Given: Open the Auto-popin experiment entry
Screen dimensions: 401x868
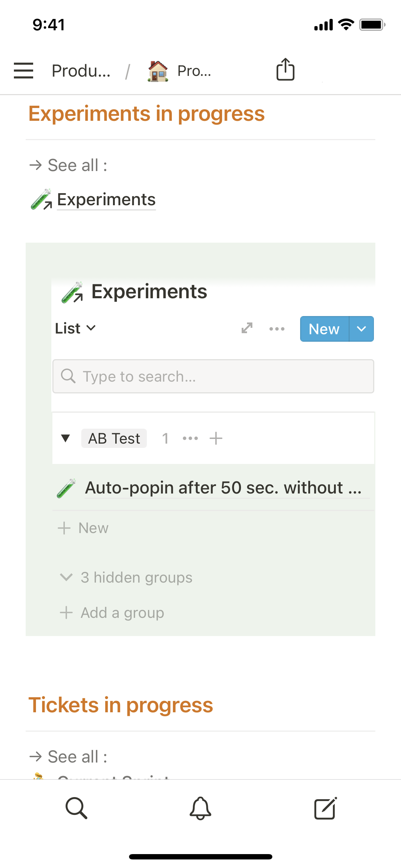Looking at the screenshot, I should (223, 487).
